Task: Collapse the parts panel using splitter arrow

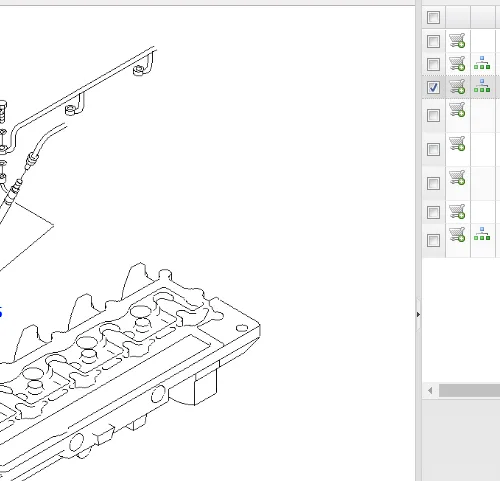Action: tap(418, 314)
